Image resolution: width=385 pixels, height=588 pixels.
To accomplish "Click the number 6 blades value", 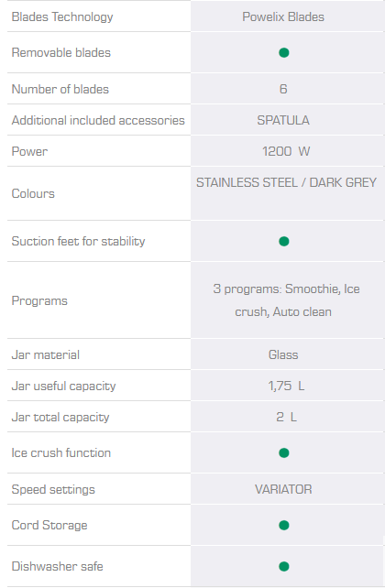I will pyautogui.click(x=283, y=89).
